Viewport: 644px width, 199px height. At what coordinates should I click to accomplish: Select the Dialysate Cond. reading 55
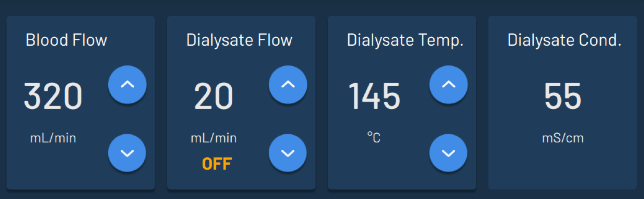563,96
